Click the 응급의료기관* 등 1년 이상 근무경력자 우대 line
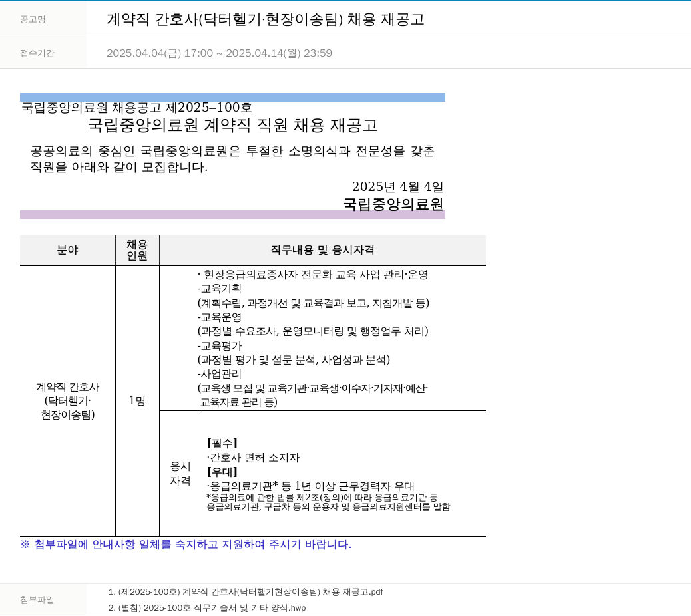Viewport: 691px width, 616px height. (x=311, y=486)
